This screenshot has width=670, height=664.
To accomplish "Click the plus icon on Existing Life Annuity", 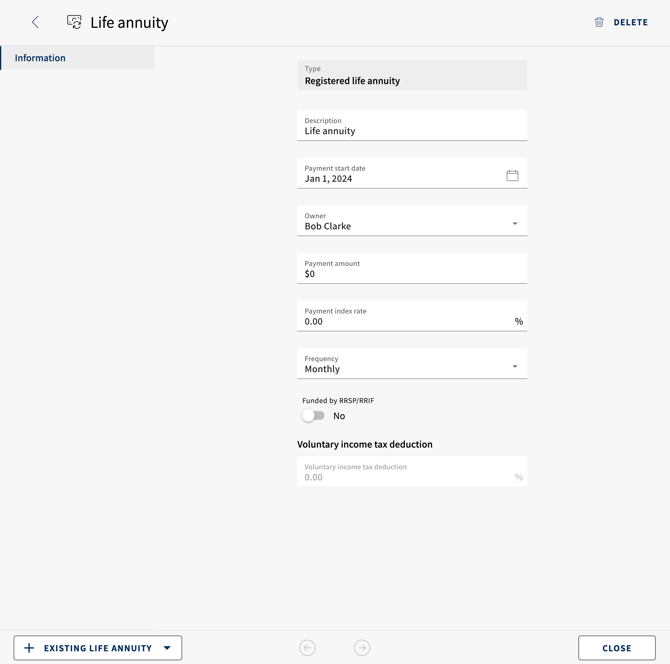I will pos(29,648).
